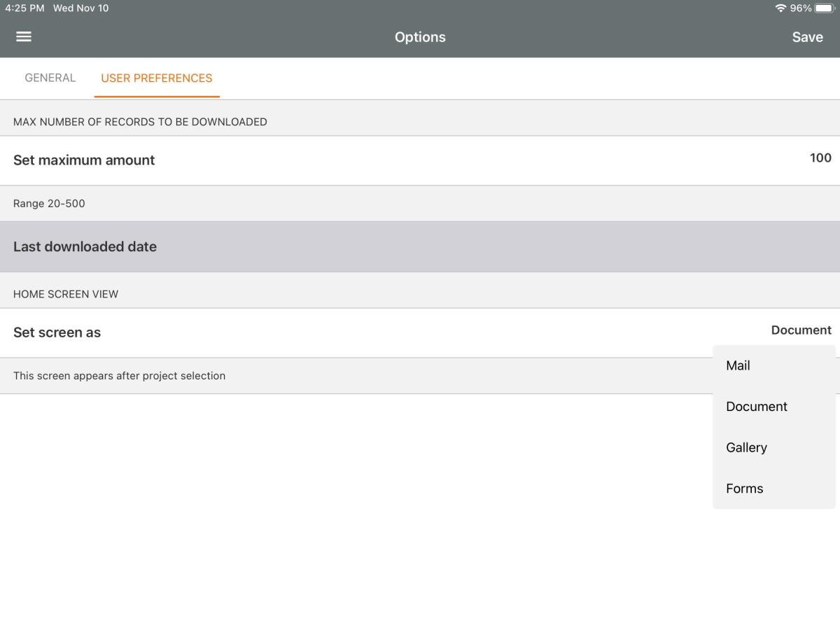Image resolution: width=840 pixels, height=630 pixels.
Task: Click the Range 20-500 hint text
Action: pyautogui.click(x=49, y=204)
